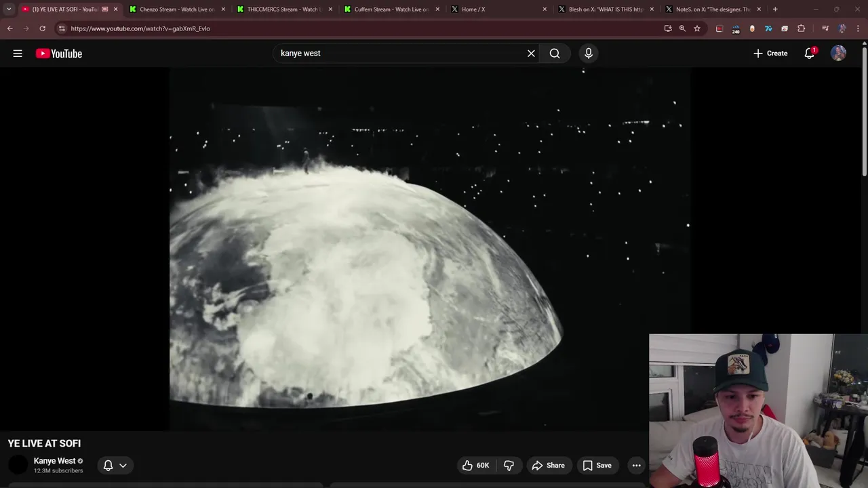The width and height of the screenshot is (868, 488).
Task: Click the browser address bar URL
Action: (x=140, y=28)
